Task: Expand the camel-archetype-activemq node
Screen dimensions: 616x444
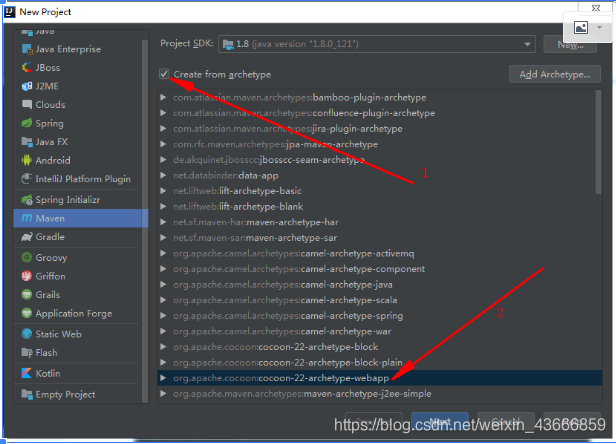Action: coord(163,253)
